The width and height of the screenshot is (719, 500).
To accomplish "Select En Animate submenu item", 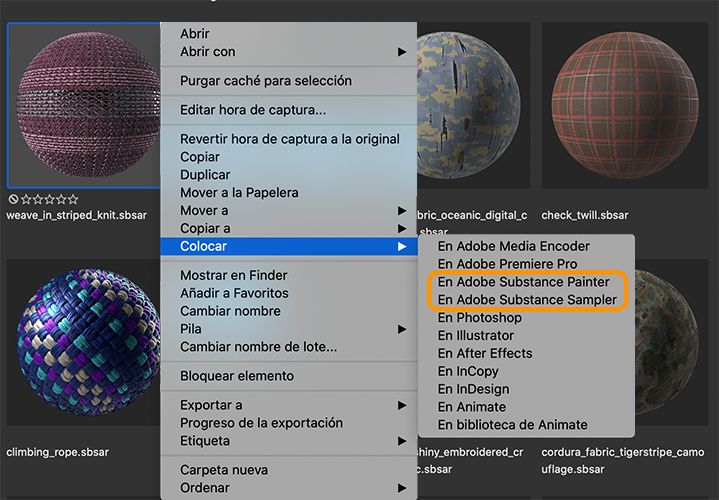I will coord(526,407).
